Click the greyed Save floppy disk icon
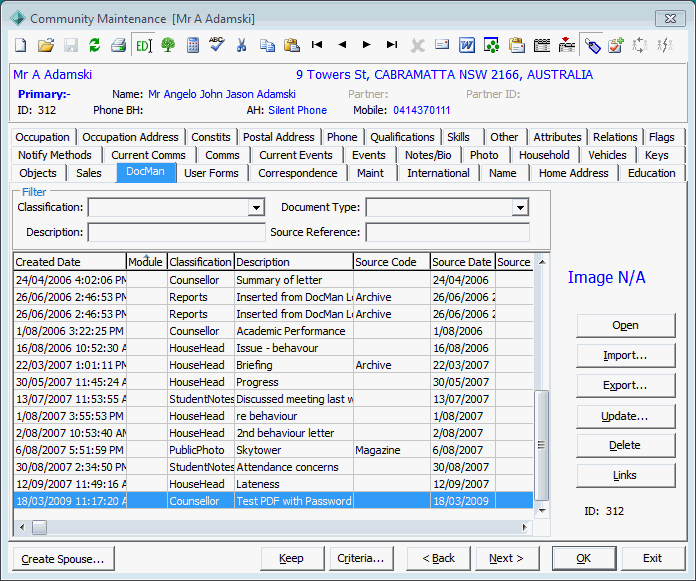Image resolution: width=696 pixels, height=581 pixels. tap(71, 45)
